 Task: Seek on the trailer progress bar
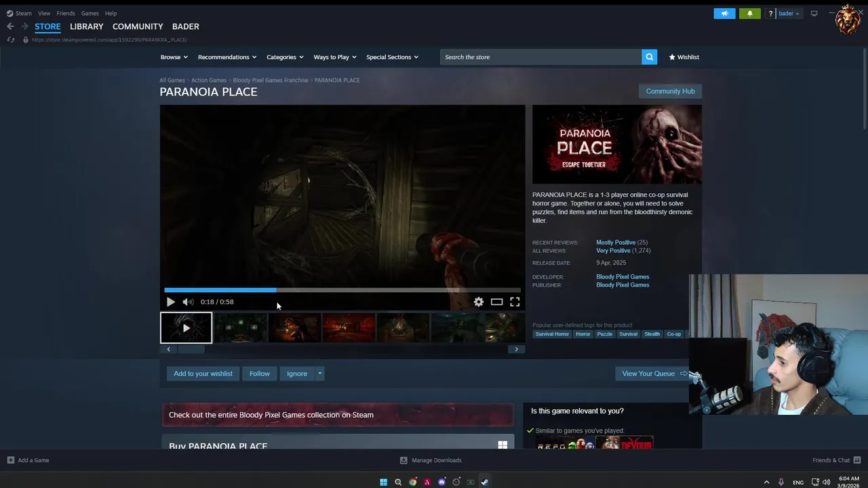click(x=342, y=290)
